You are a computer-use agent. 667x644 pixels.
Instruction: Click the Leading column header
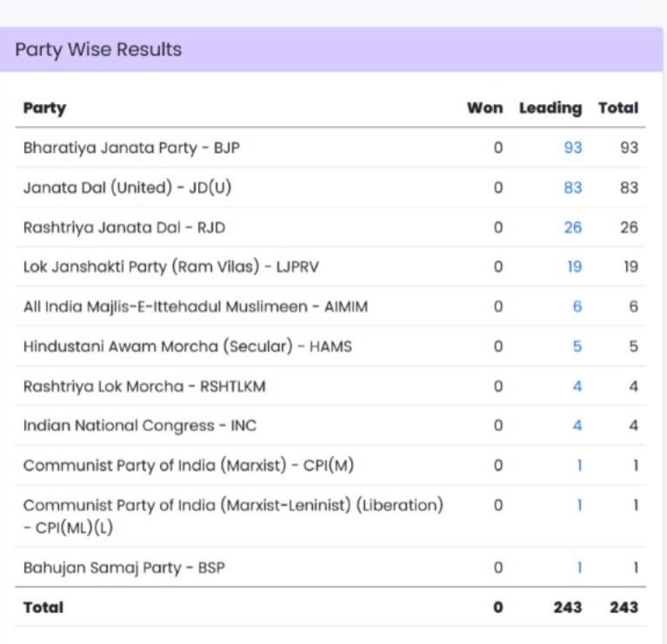pyautogui.click(x=550, y=109)
